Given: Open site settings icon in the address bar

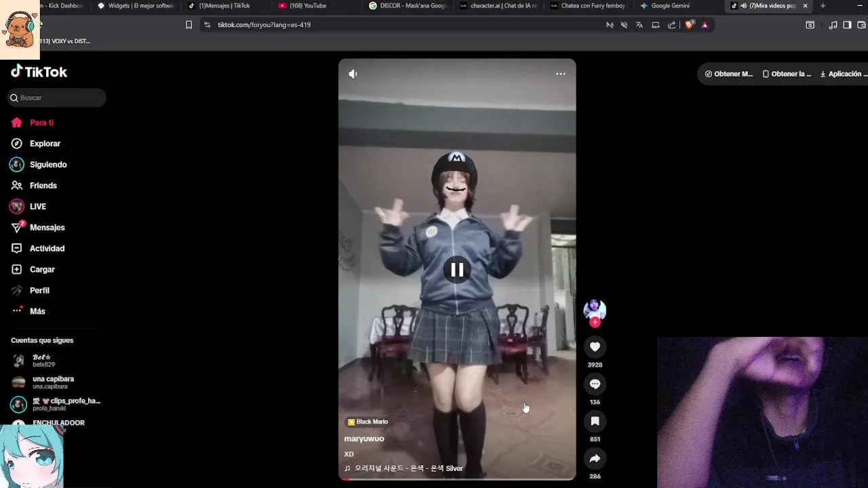Looking at the screenshot, I should click(x=206, y=25).
